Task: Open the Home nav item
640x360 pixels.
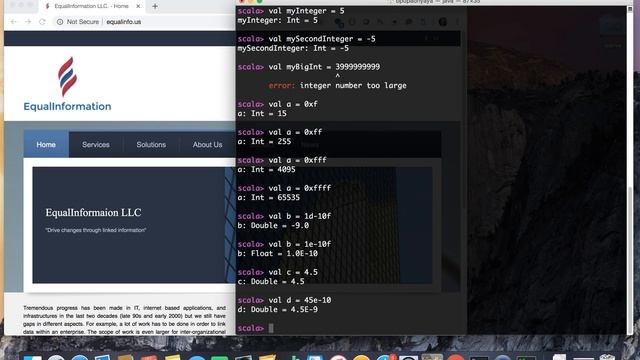Action: click(x=46, y=144)
